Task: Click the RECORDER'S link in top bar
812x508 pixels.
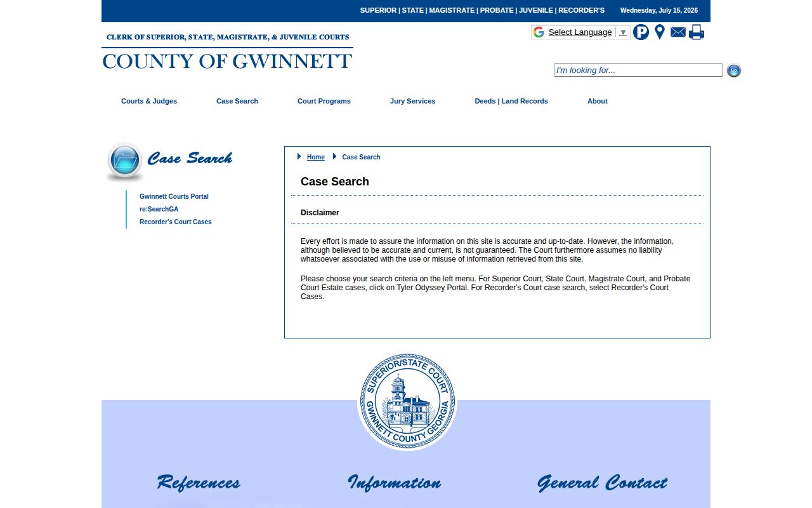Action: (581, 10)
